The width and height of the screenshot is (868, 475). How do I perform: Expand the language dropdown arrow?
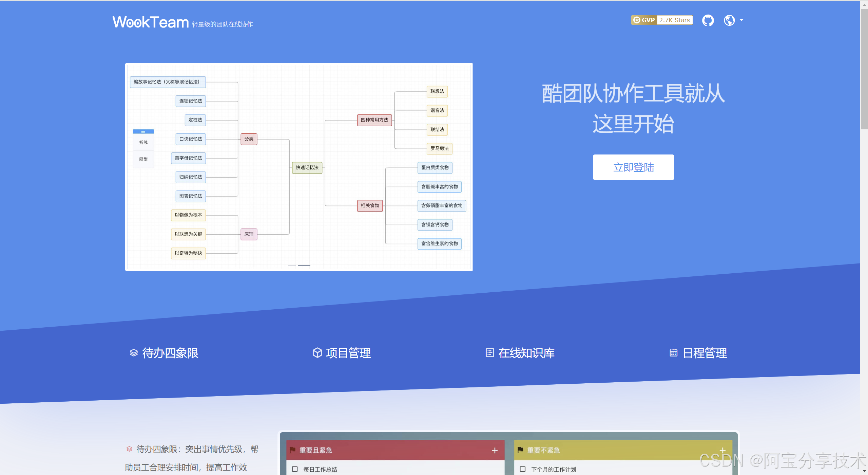pos(741,20)
